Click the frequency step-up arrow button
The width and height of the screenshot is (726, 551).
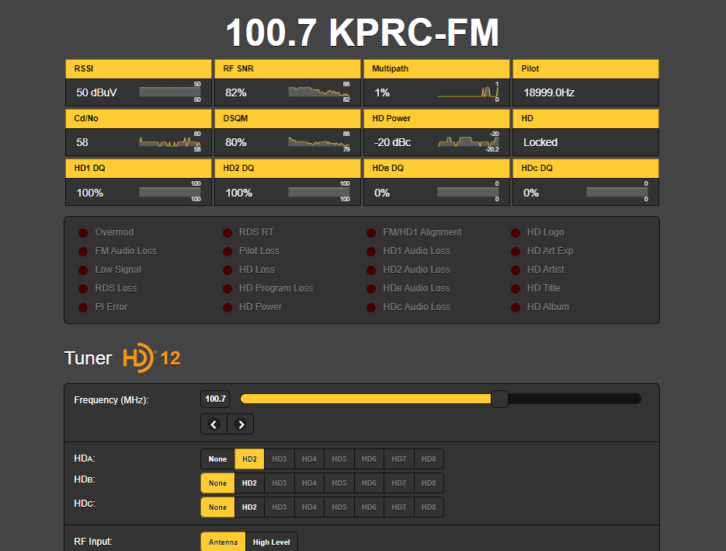[240, 424]
